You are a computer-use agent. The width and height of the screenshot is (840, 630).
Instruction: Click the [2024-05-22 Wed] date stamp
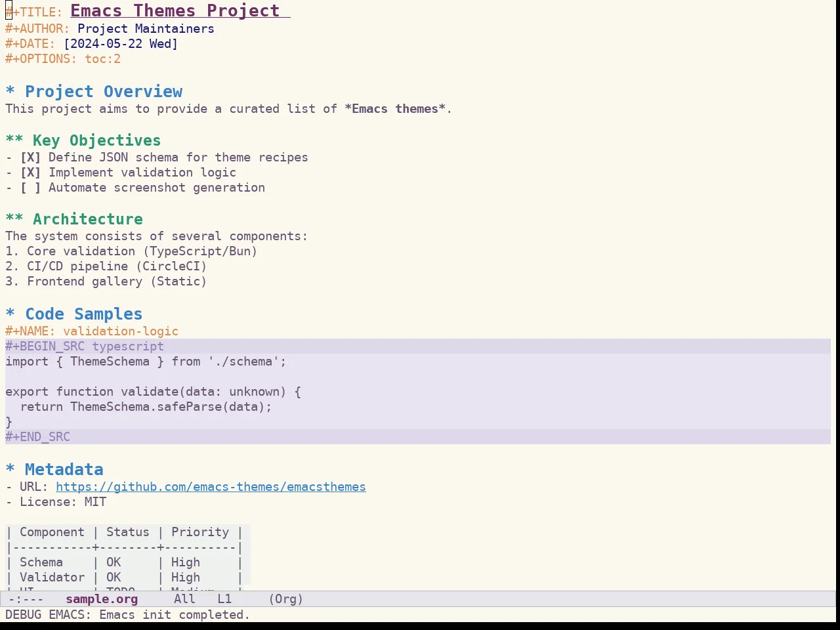(x=121, y=44)
